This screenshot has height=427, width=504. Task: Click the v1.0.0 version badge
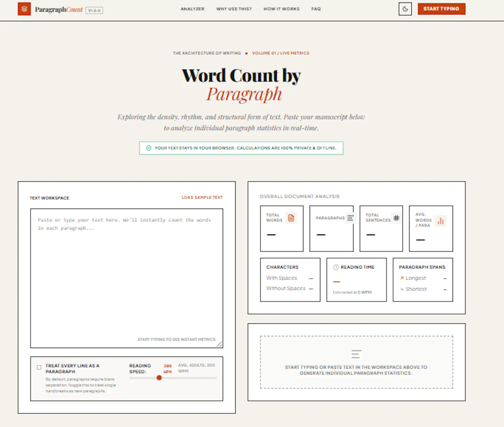[94, 10]
